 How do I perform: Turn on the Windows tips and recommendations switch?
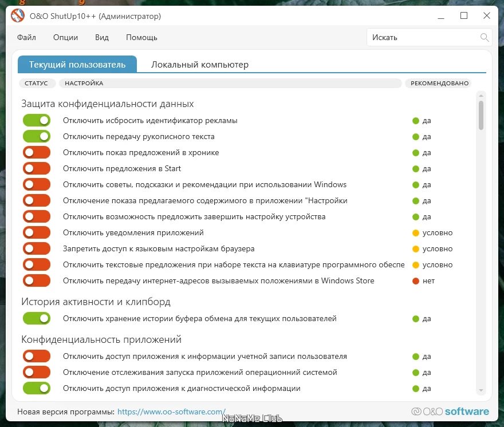click(x=37, y=185)
